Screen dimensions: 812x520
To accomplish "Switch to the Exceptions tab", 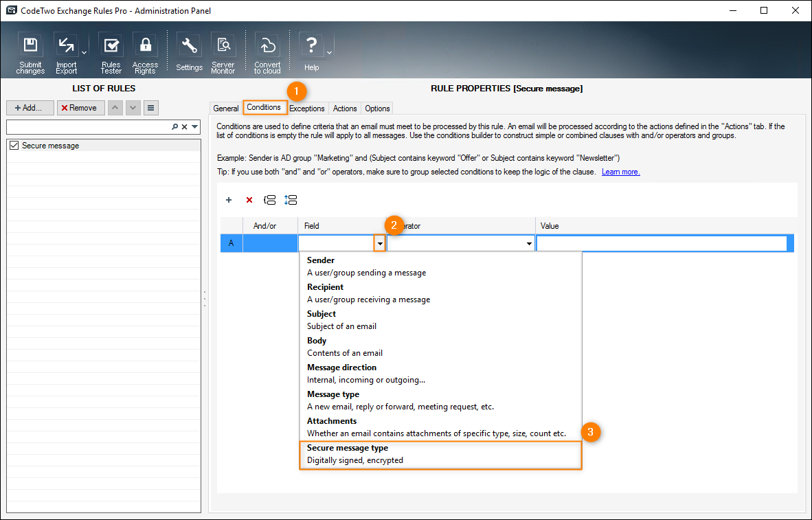I will pyautogui.click(x=307, y=109).
